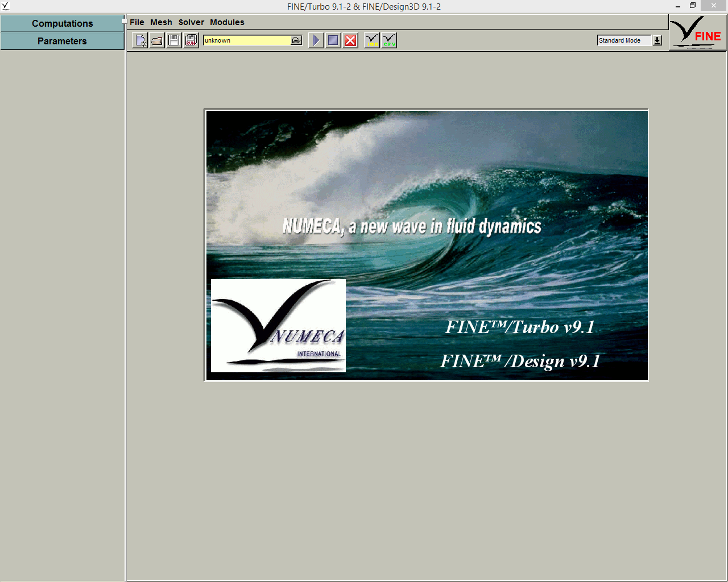Open the Mesh menu
728x582 pixels.
pyautogui.click(x=161, y=22)
